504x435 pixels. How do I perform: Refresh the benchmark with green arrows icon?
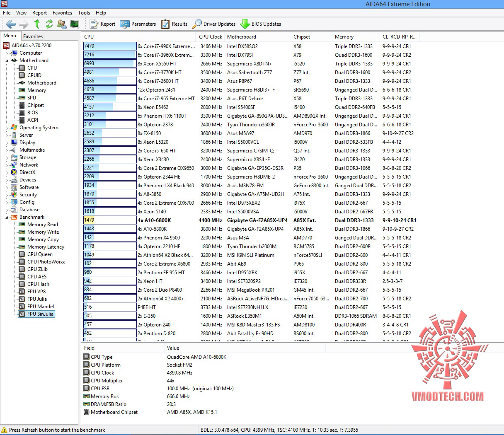click(x=49, y=24)
